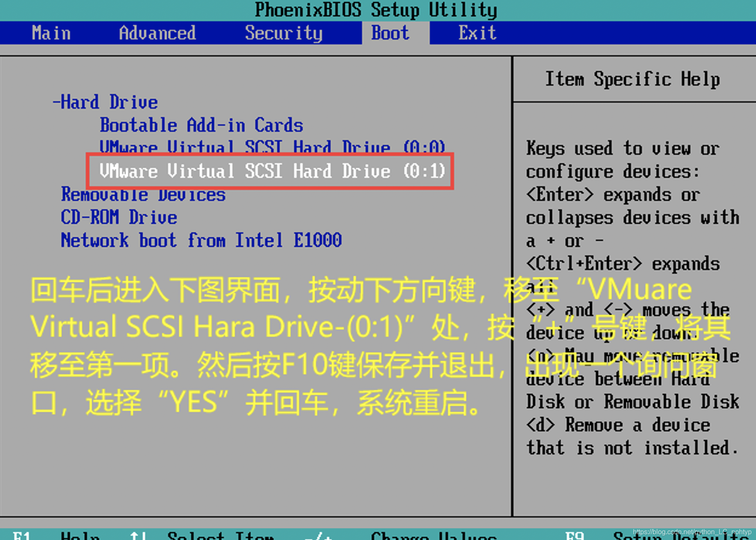Image resolution: width=756 pixels, height=540 pixels.
Task: Go to the Exit tab
Action: click(477, 33)
